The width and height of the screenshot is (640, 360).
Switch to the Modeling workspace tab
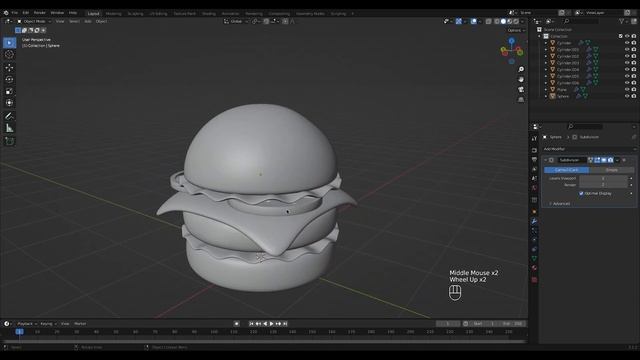[113, 13]
